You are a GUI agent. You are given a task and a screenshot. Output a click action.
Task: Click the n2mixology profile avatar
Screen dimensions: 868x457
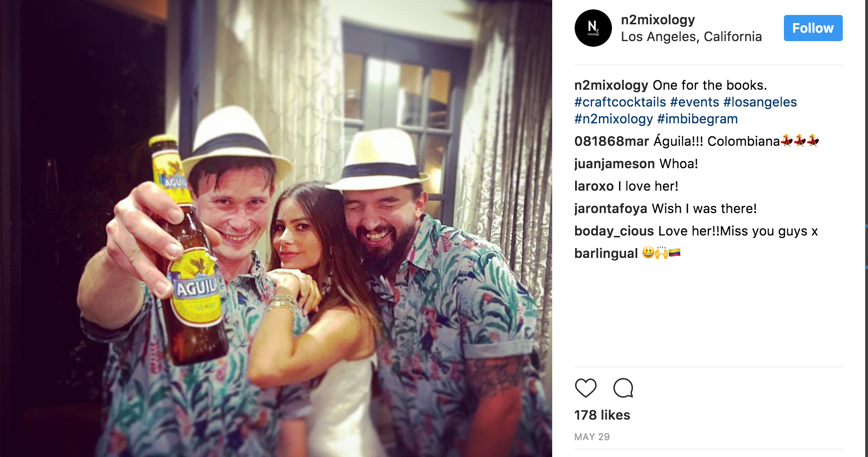[x=593, y=28]
